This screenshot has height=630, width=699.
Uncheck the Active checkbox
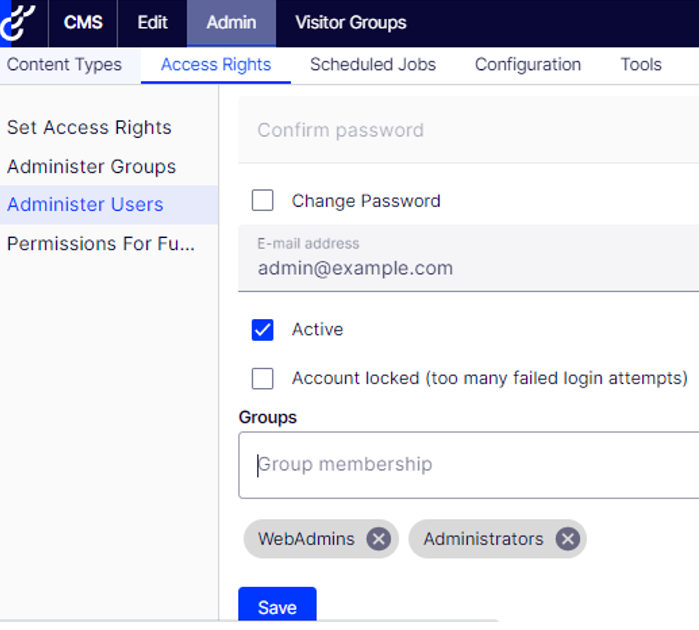click(263, 329)
